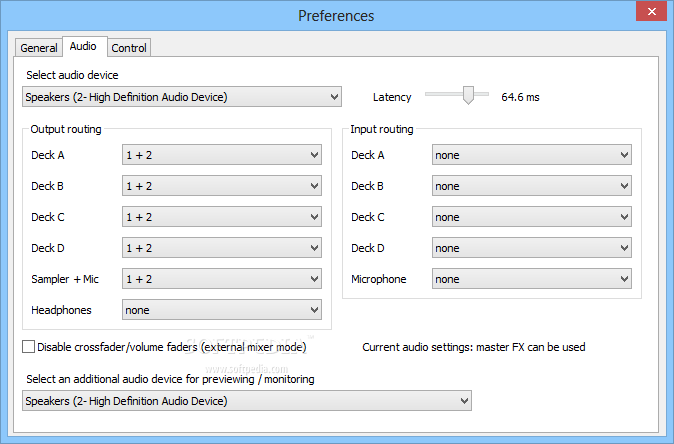Enable Disable crossfader/volume faders checkbox
Image resolution: width=674 pixels, height=444 pixels.
[28, 346]
